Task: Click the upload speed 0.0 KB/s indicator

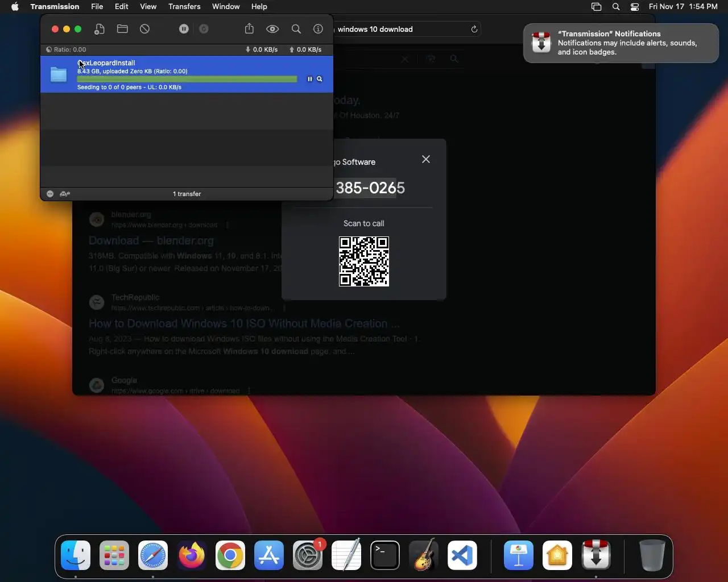Action: click(x=305, y=49)
